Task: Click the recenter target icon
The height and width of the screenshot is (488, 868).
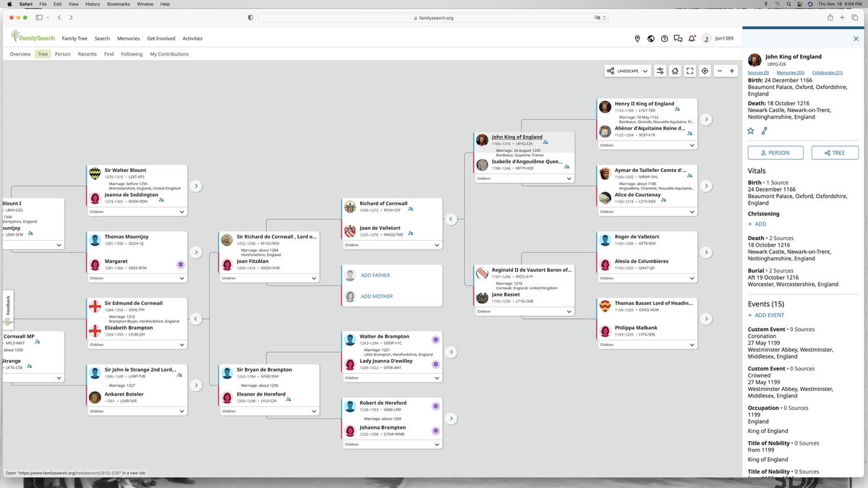Action: (x=705, y=71)
